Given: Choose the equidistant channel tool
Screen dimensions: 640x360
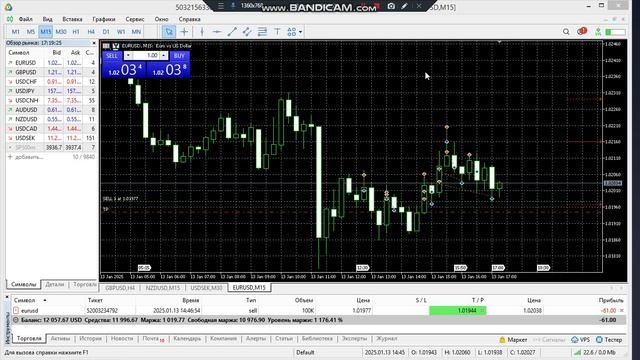Looking at the screenshot, I should click(x=247, y=31).
